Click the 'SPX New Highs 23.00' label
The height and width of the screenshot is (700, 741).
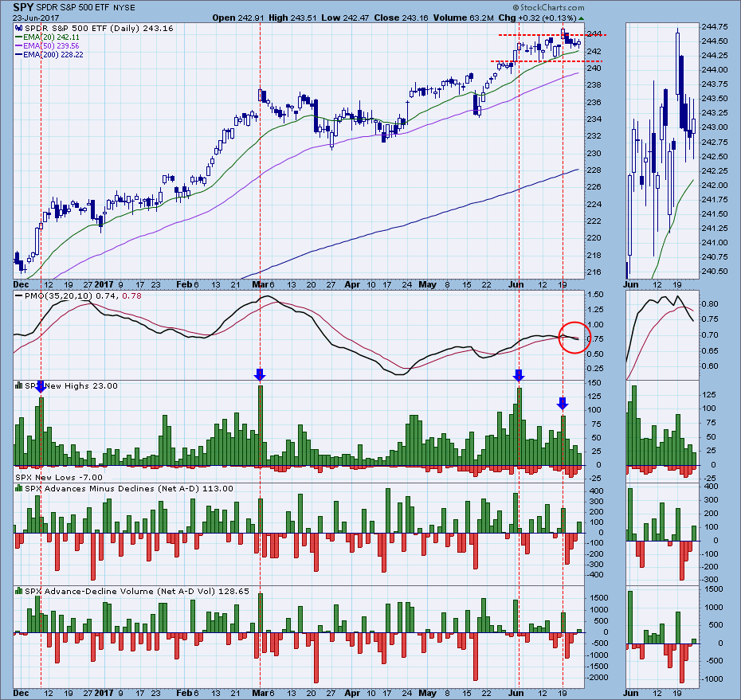pos(71,386)
